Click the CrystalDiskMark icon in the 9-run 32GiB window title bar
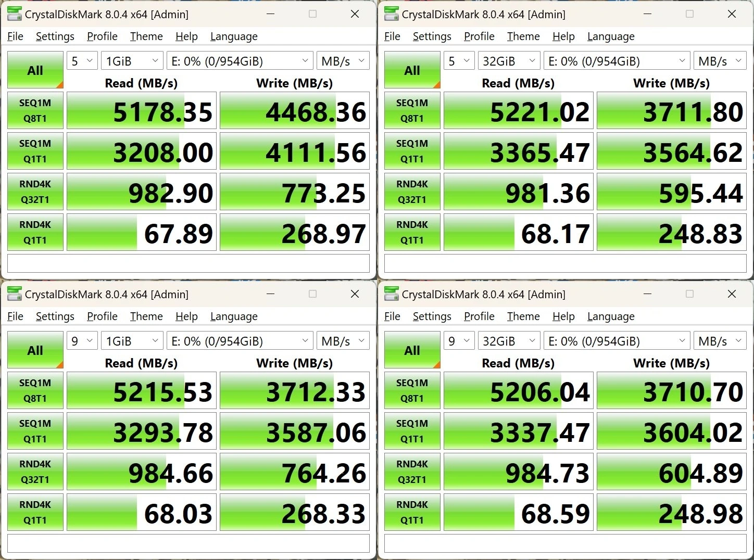The image size is (754, 560). (392, 294)
